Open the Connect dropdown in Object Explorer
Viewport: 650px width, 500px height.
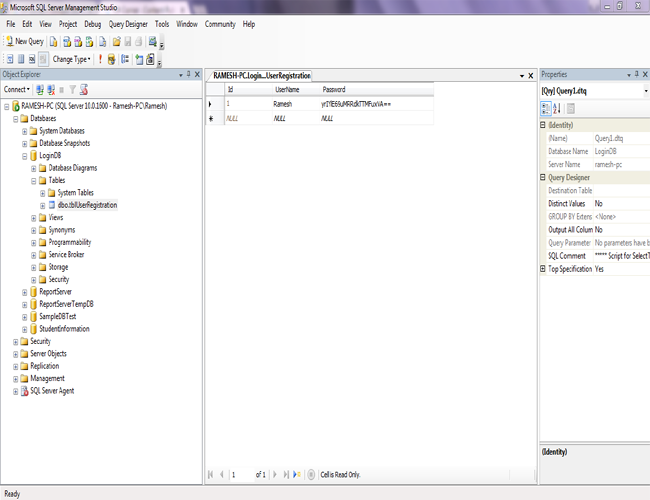point(17,90)
